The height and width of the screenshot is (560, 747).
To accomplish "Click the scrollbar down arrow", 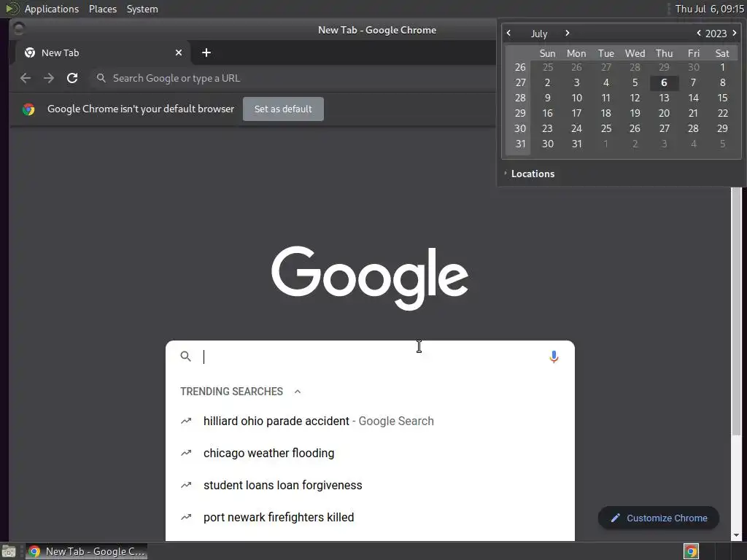I will 737,535.
